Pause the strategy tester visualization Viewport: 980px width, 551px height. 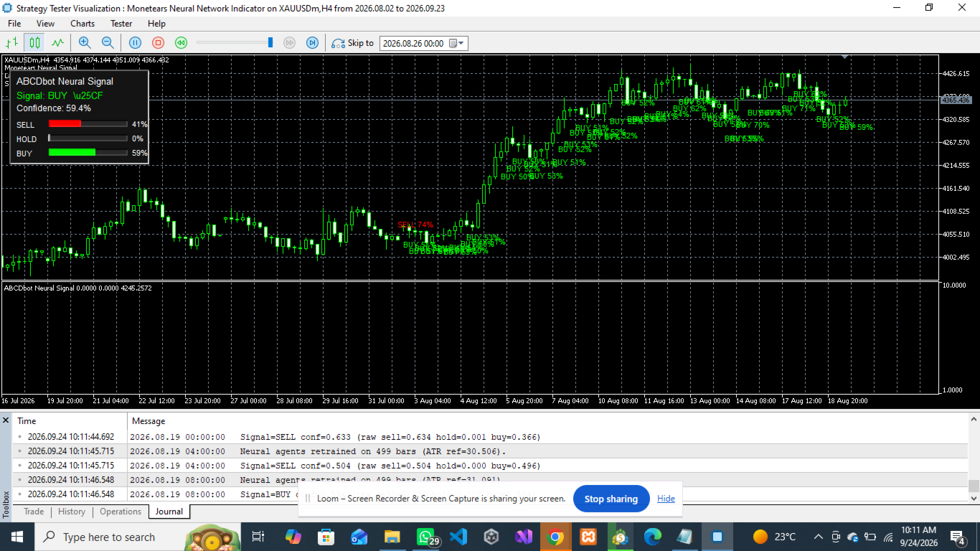point(135,43)
